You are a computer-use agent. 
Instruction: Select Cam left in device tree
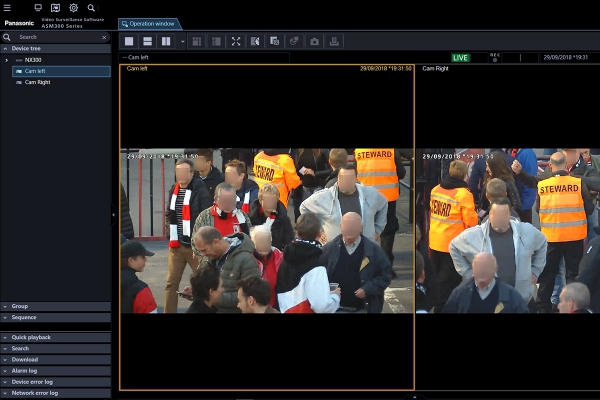pos(61,71)
